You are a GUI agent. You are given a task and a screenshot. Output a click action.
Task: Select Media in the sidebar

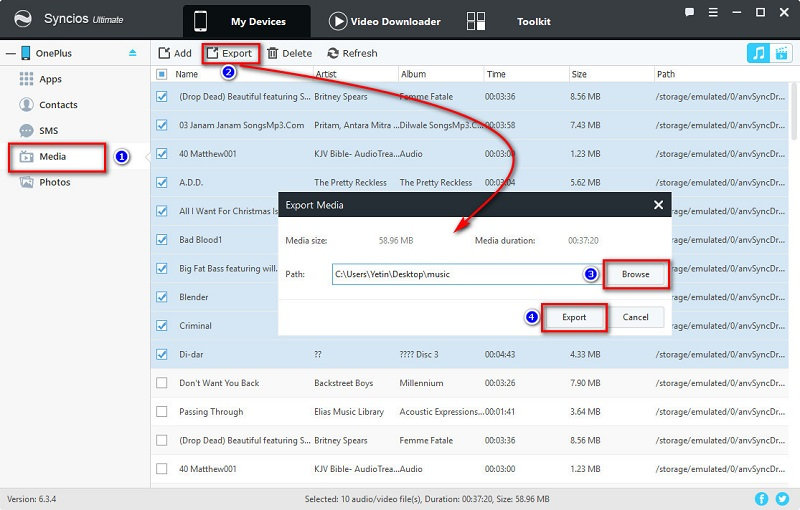pos(53,157)
